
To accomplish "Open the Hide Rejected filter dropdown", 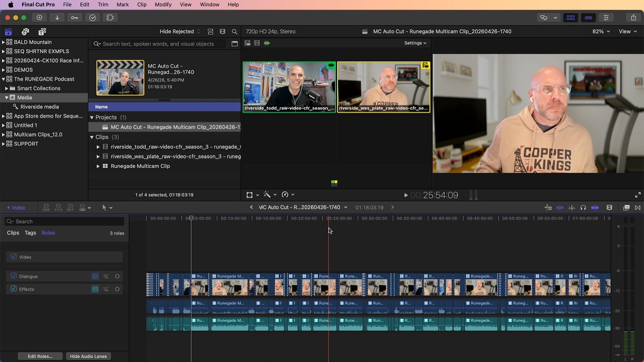I will tap(180, 32).
